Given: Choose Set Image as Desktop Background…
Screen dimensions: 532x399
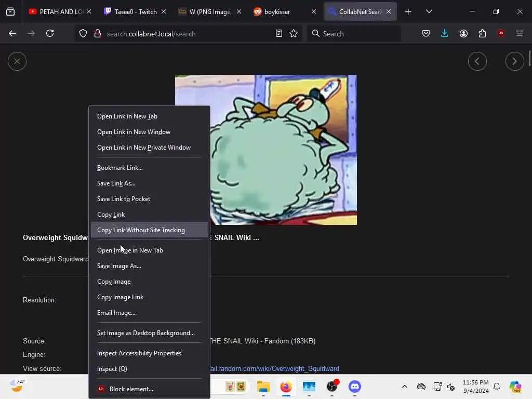Looking at the screenshot, I should (x=149, y=333).
